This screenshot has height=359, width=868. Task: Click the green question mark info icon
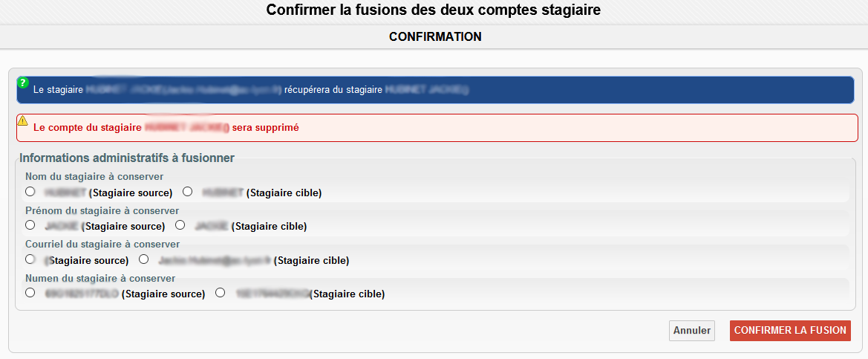(23, 83)
